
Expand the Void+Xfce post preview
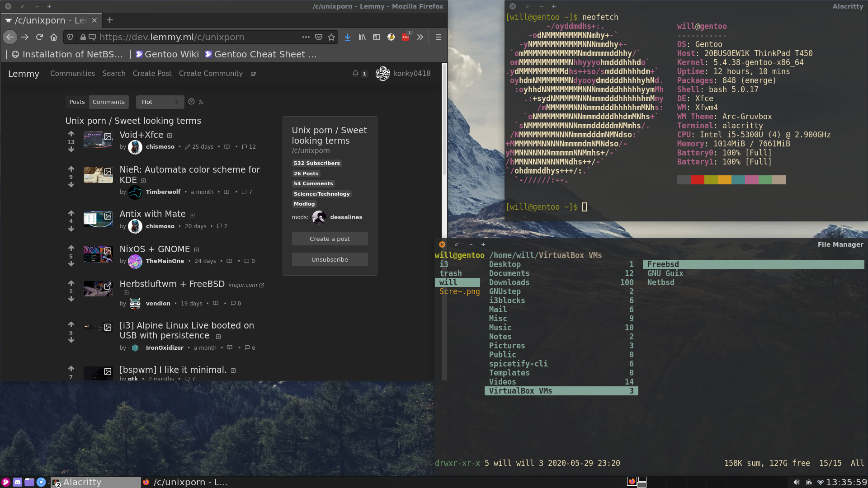(170, 136)
